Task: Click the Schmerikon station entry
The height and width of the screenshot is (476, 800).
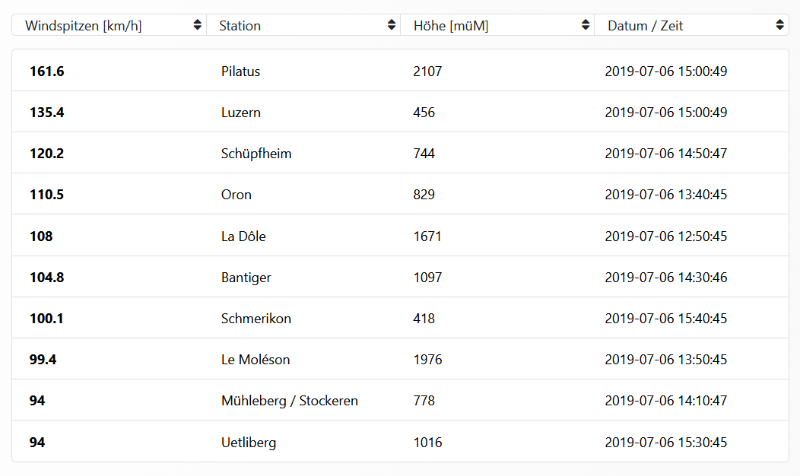Action: click(254, 318)
